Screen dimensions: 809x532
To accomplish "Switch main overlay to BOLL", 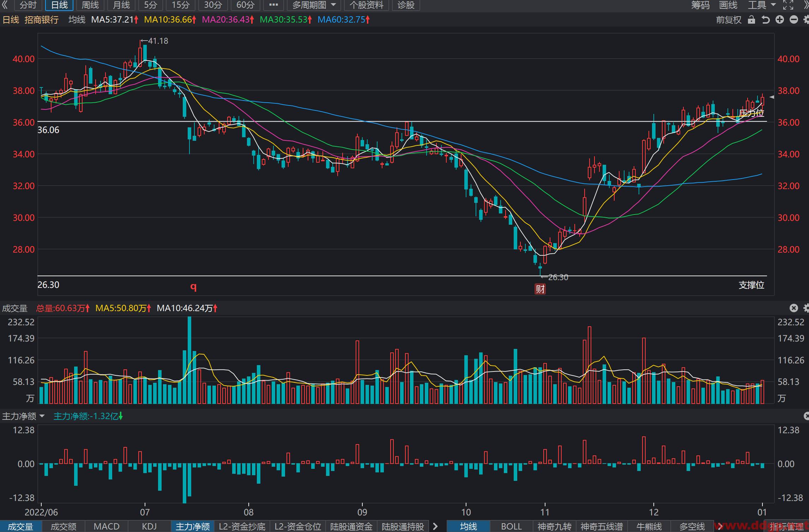I will (x=511, y=527).
